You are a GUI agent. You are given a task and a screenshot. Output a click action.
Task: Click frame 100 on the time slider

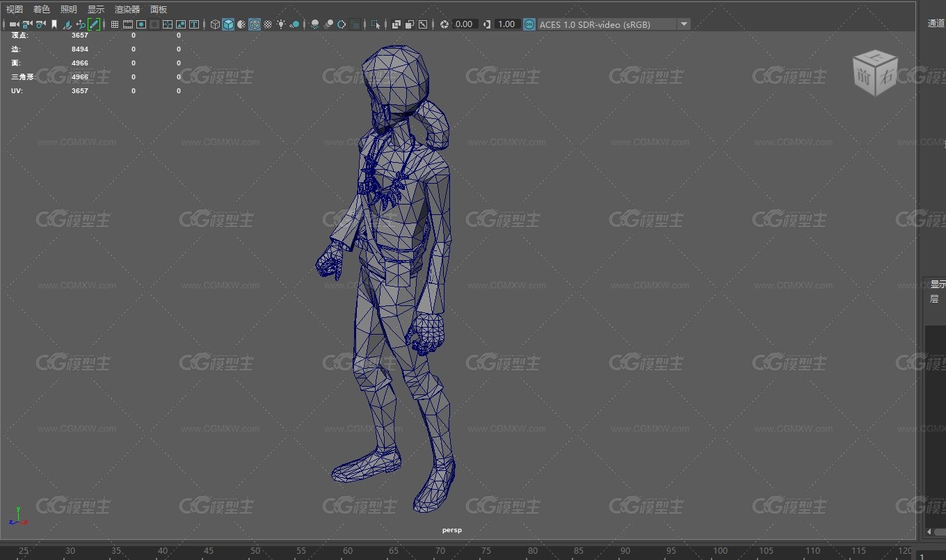[721, 551]
